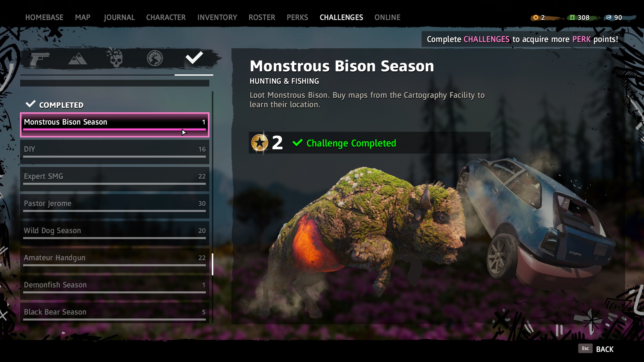644x362 pixels.
Task: Switch to the INVENTORY tab
Action: (217, 17)
